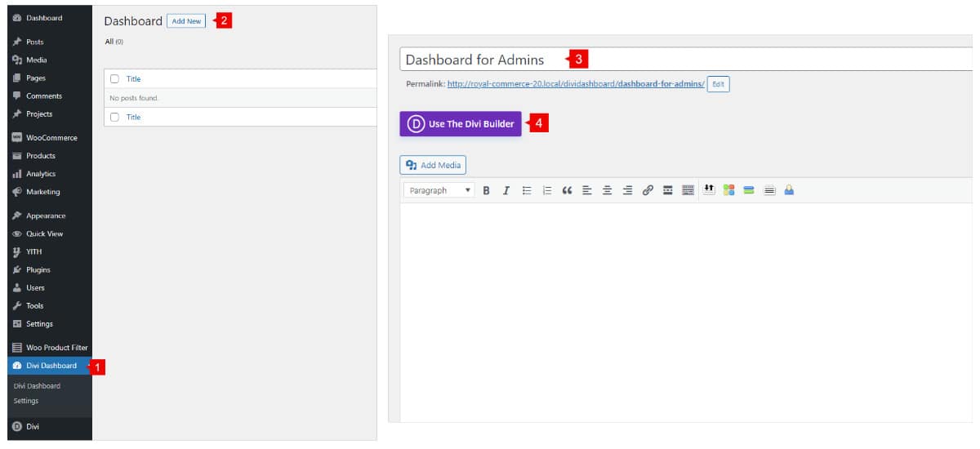Click Use The Divi Builder button
Image resolution: width=980 pixels, height=449 pixels.
coord(461,124)
